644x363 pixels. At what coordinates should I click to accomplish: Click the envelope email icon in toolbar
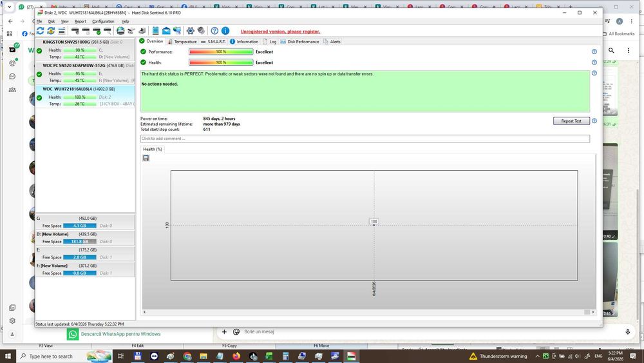166,31
